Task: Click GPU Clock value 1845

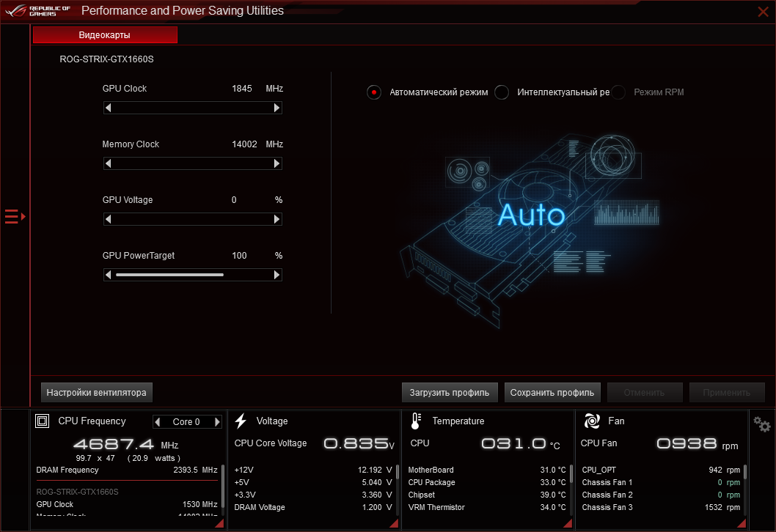Action: click(x=242, y=89)
